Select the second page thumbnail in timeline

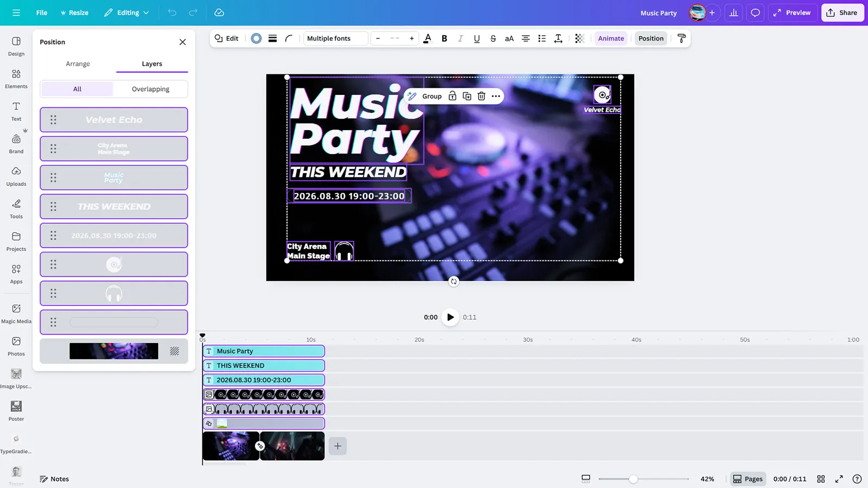pyautogui.click(x=293, y=446)
